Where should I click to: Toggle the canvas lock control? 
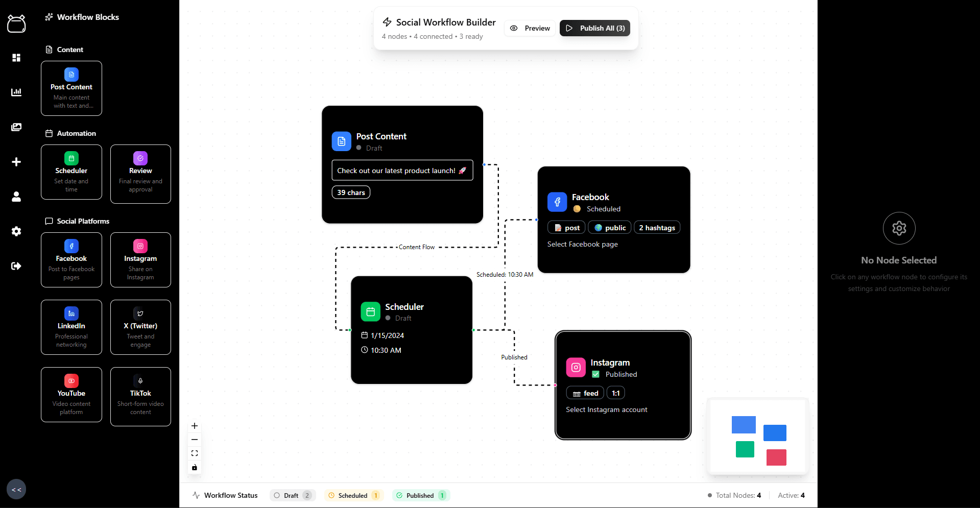pyautogui.click(x=194, y=467)
